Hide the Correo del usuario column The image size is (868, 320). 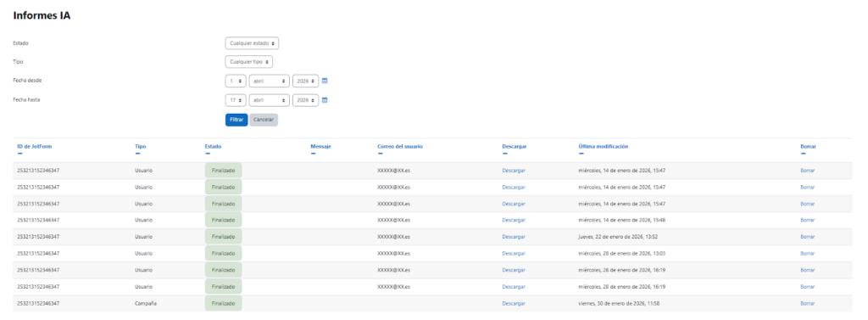click(381, 154)
